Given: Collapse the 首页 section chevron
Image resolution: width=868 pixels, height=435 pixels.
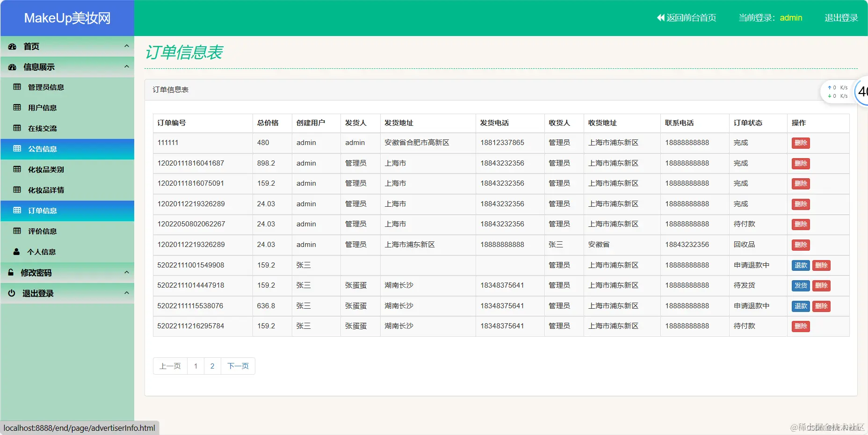Looking at the screenshot, I should click(x=126, y=46).
